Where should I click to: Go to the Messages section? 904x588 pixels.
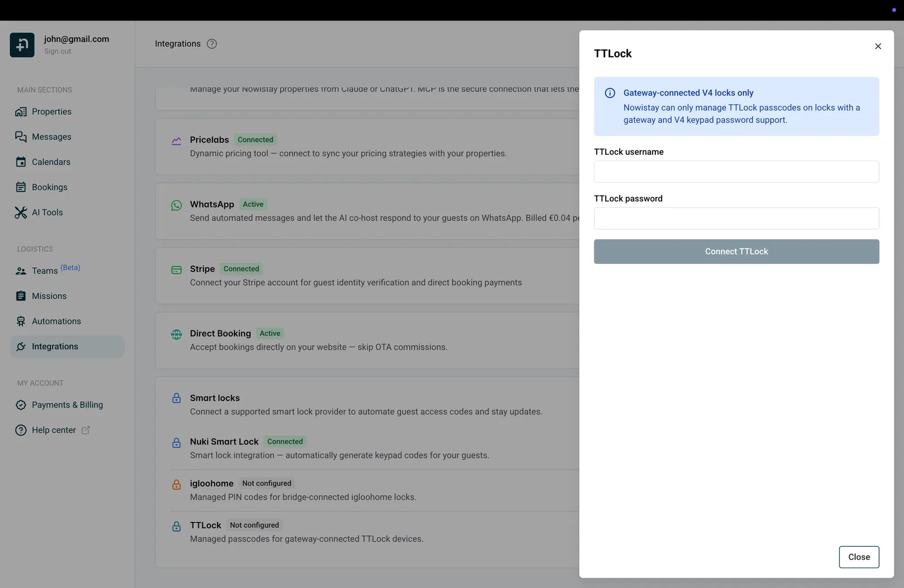[67, 137]
